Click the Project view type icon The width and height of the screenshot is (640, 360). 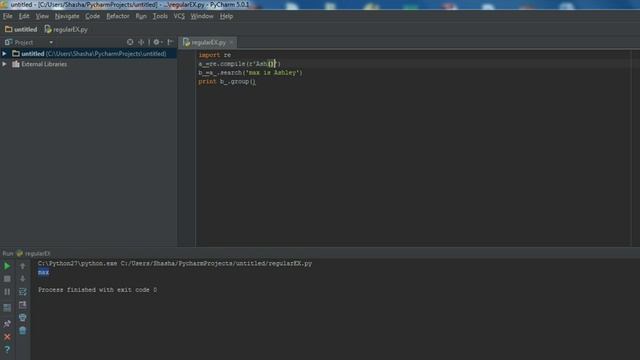coord(8,42)
